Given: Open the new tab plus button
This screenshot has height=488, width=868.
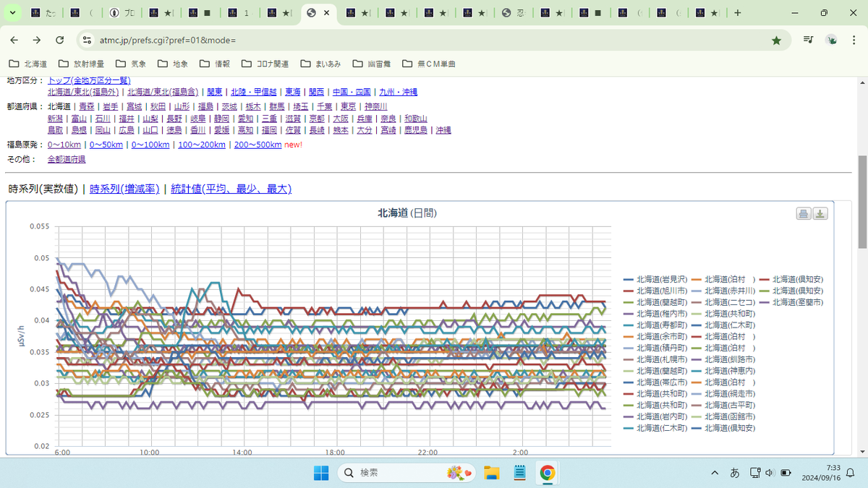Looking at the screenshot, I should click(737, 13).
